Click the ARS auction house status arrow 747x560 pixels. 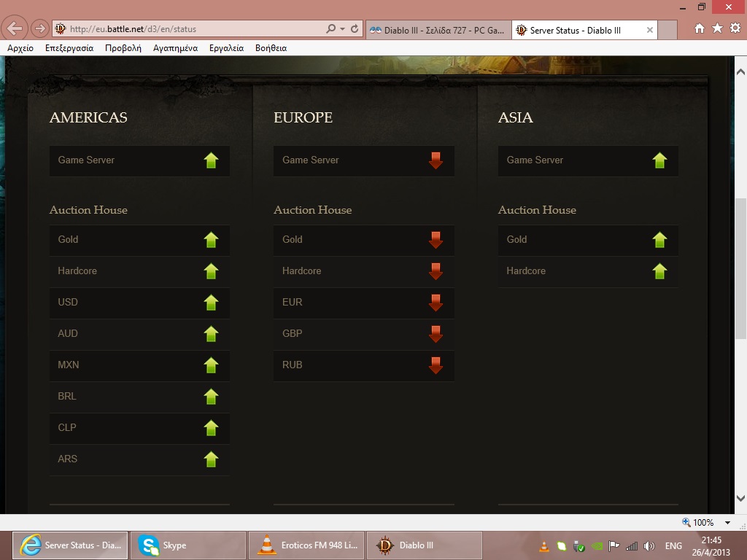tap(211, 459)
